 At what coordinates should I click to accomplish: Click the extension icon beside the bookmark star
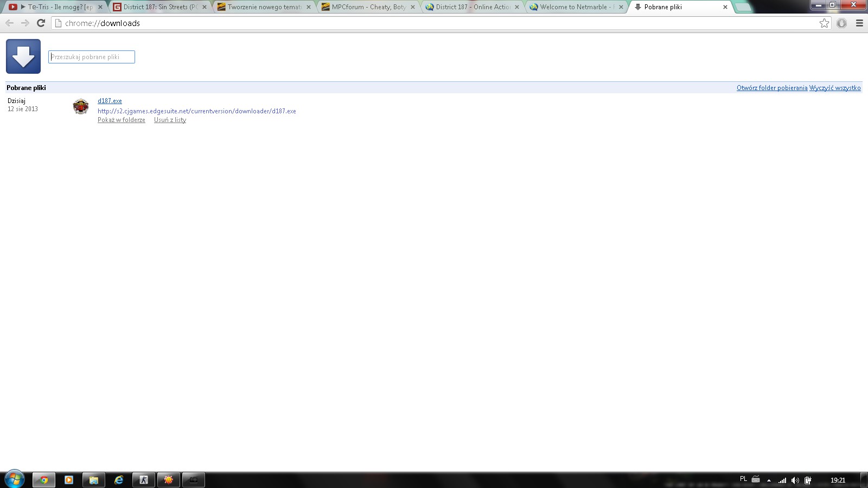pos(841,23)
